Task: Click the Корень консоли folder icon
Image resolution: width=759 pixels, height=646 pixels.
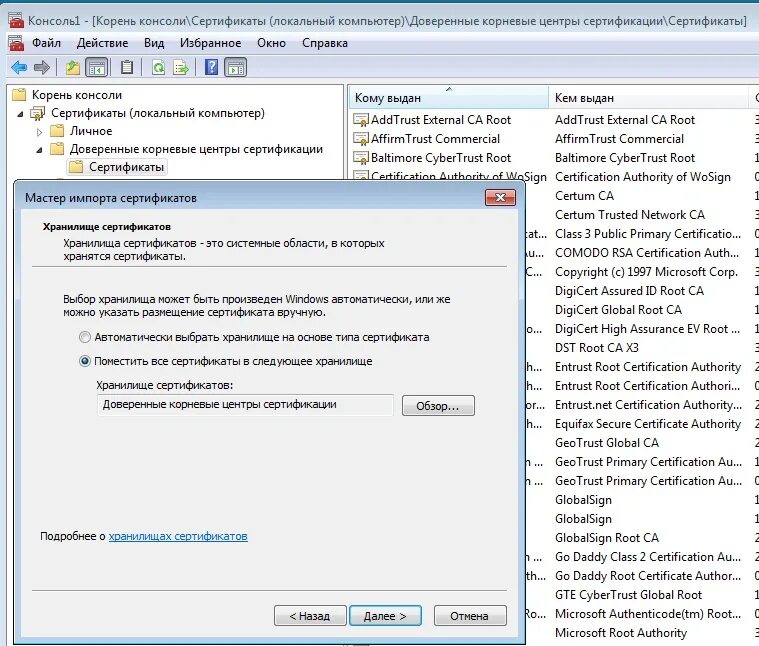Action: (x=19, y=94)
